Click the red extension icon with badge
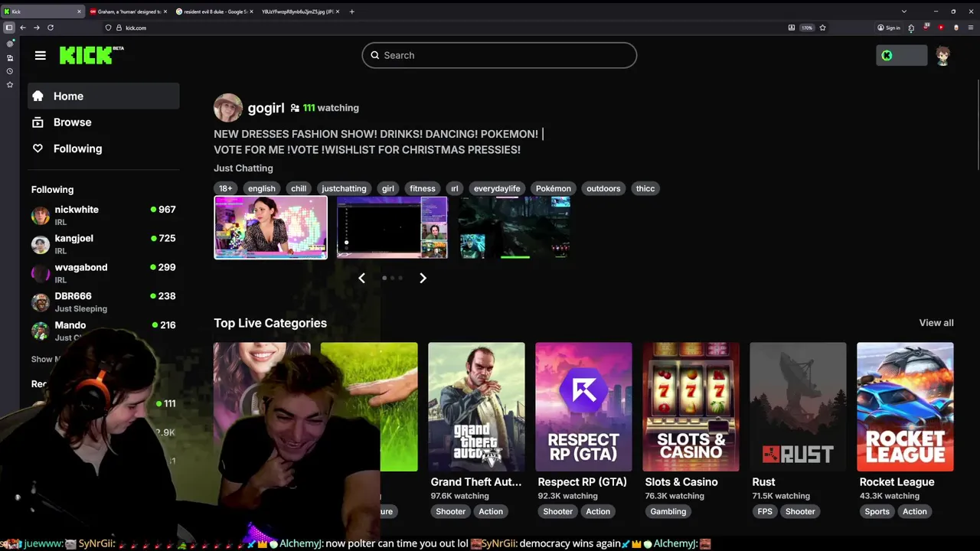The height and width of the screenshot is (551, 980). (926, 28)
